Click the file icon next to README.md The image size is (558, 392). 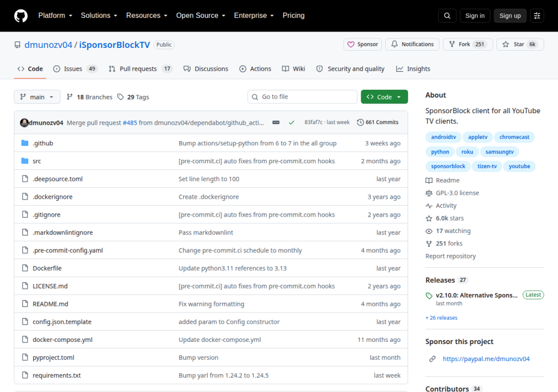tap(25, 303)
